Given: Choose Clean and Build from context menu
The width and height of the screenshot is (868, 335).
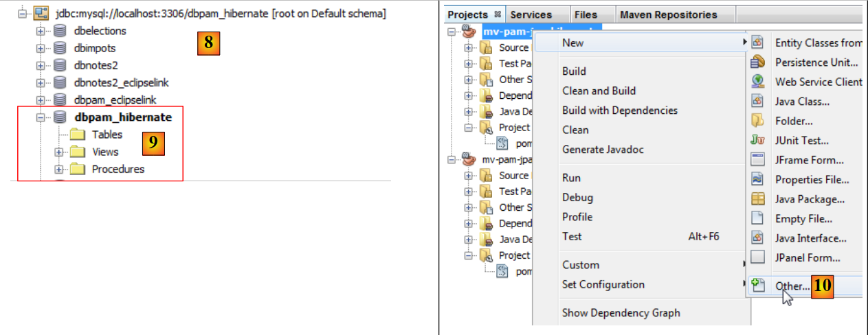Looking at the screenshot, I should [599, 91].
